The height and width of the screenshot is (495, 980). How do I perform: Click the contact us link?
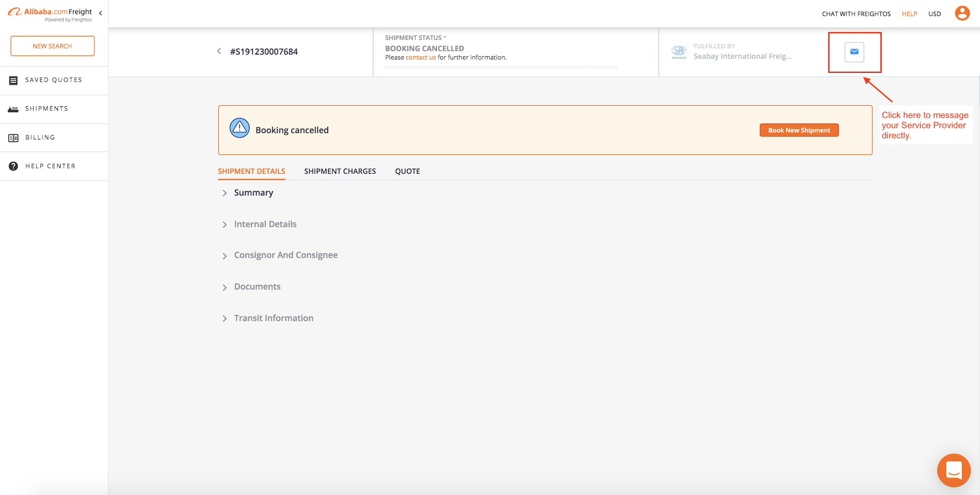point(421,58)
